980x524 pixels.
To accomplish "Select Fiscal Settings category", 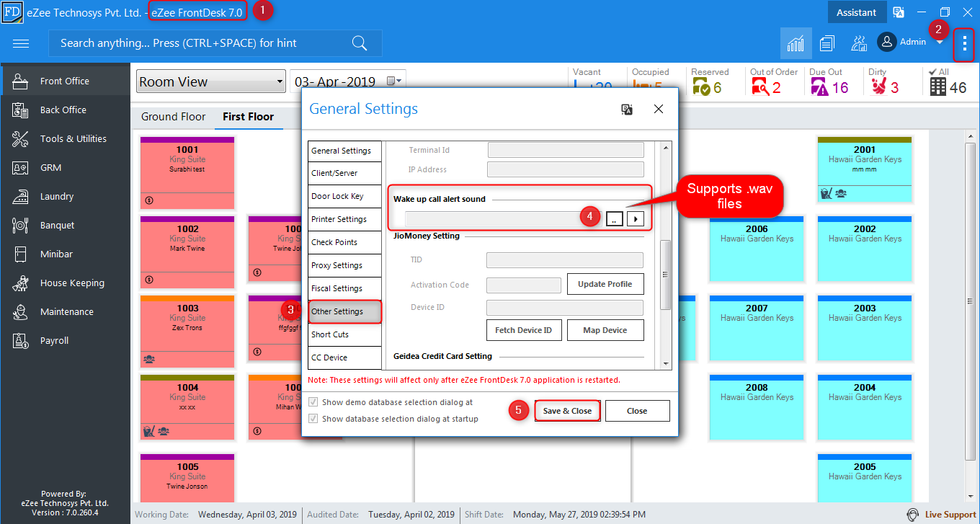I will (x=344, y=288).
